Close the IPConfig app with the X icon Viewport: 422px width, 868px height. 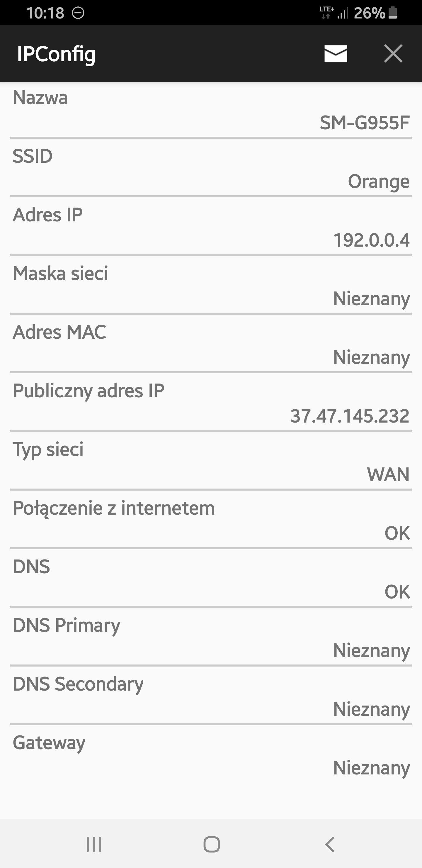(x=393, y=54)
